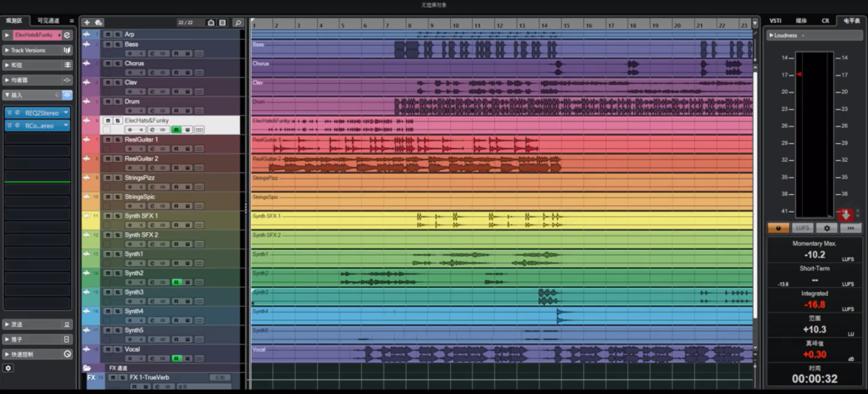Screen dimensions: 868x394
Task: Open the FX channels folder icon
Action: coord(87,368)
